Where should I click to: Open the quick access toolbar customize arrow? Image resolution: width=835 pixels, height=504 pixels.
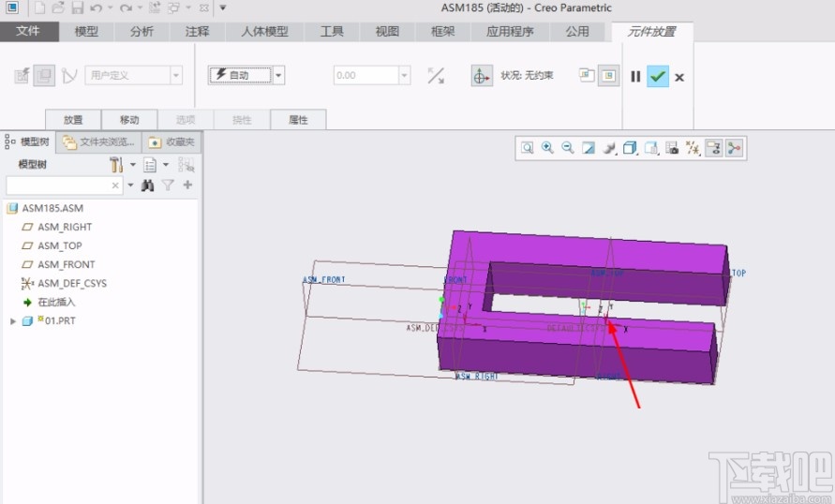click(223, 8)
